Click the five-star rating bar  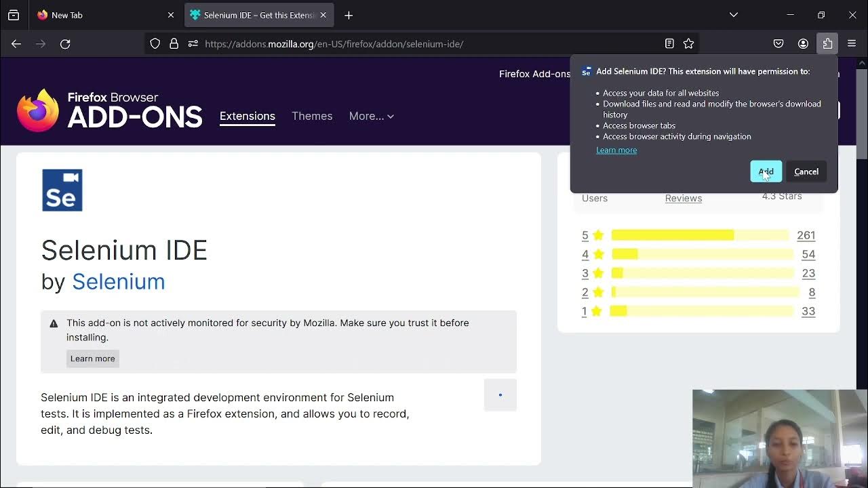tap(701, 235)
